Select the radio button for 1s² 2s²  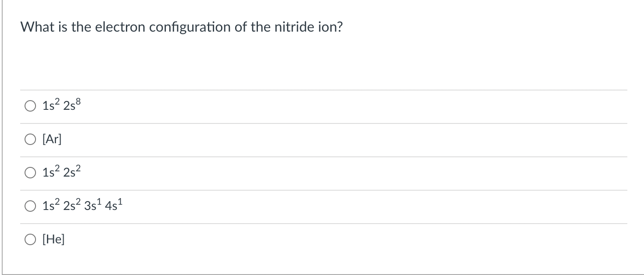[30, 172]
